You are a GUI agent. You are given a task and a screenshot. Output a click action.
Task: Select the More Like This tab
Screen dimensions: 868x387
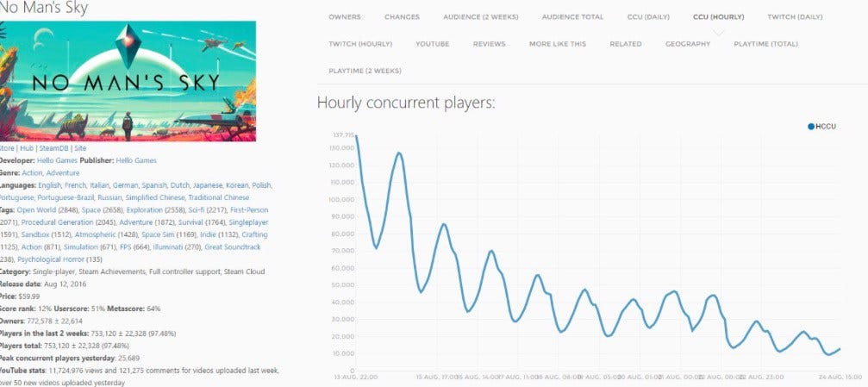tap(558, 44)
